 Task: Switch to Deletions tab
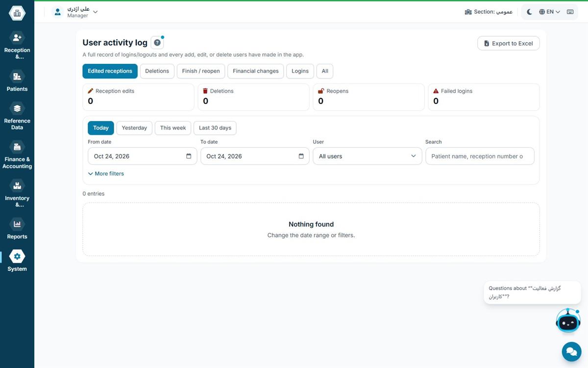157,71
